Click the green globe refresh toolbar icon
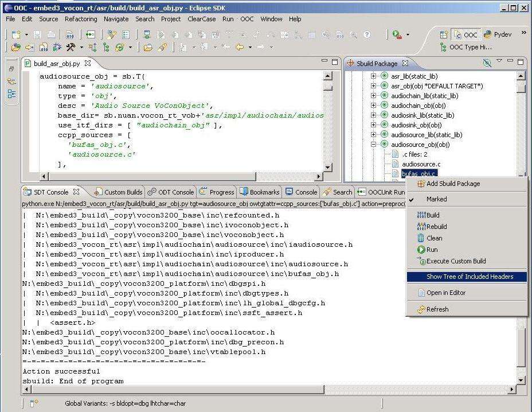The width and height of the screenshot is (532, 412). (120, 47)
